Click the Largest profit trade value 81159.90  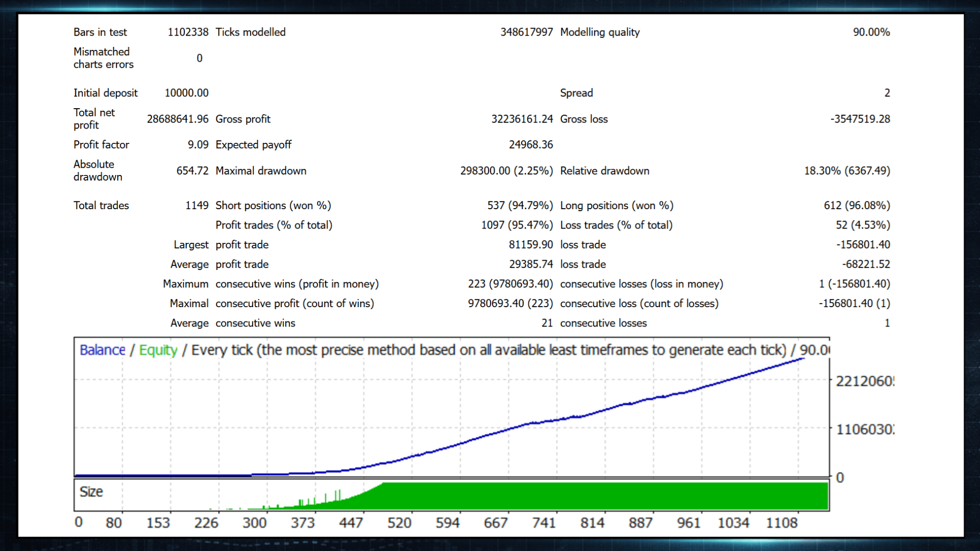[x=530, y=245]
